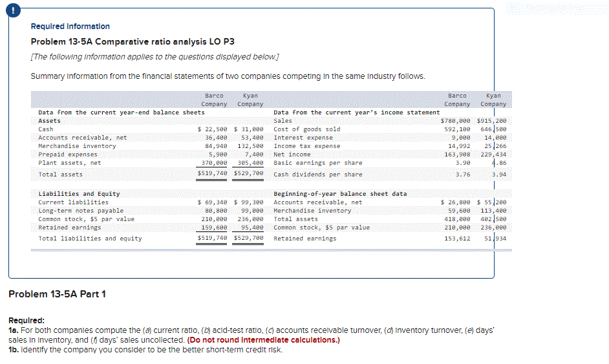Click Barco year-end retained earnings 159,600

[x=214, y=227]
